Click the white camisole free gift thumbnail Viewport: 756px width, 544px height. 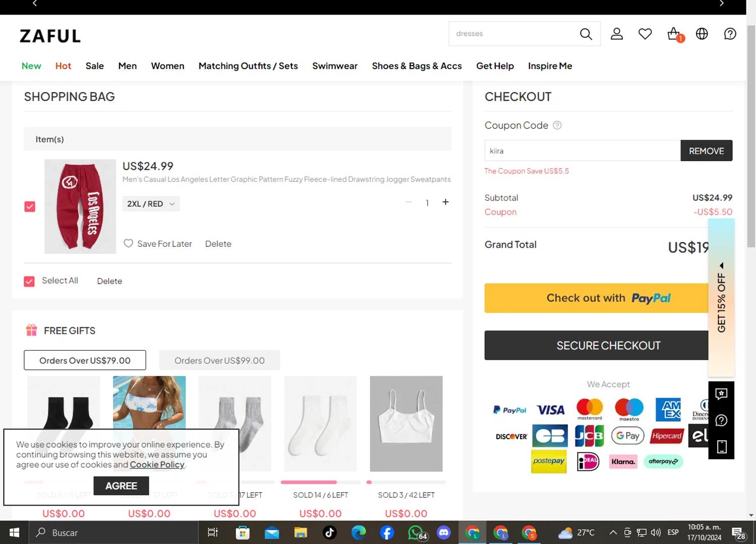(x=406, y=424)
